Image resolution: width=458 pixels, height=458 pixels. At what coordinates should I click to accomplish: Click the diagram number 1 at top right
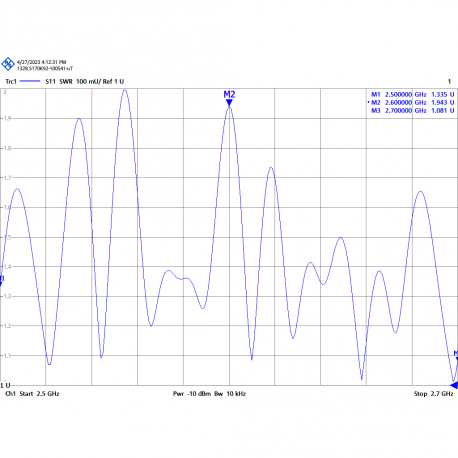[449, 81]
